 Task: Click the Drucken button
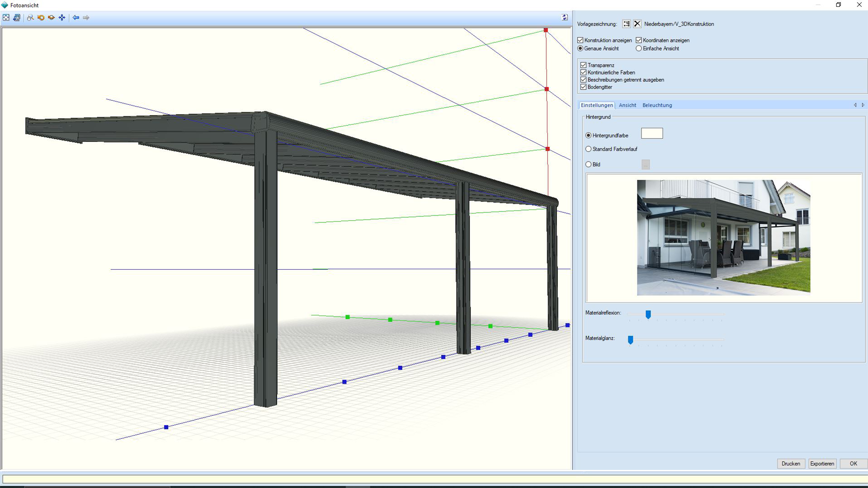[791, 464]
